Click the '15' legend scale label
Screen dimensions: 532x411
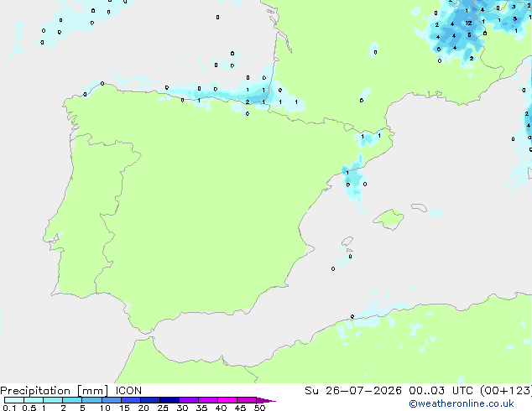pos(124,408)
